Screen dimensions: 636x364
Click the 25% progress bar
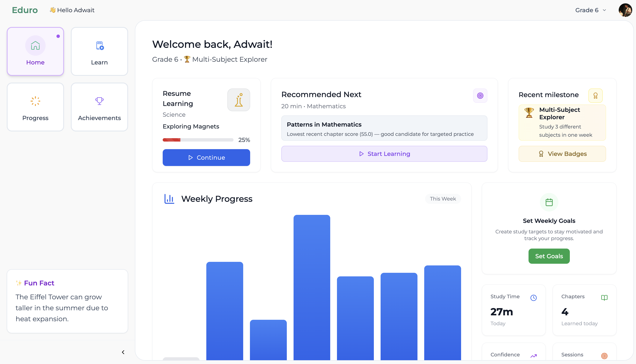point(198,140)
